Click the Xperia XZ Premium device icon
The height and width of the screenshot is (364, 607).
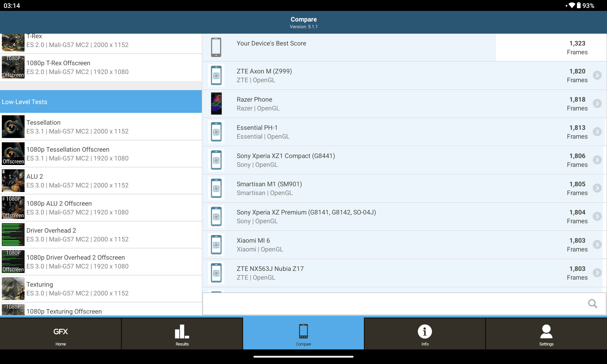click(216, 217)
